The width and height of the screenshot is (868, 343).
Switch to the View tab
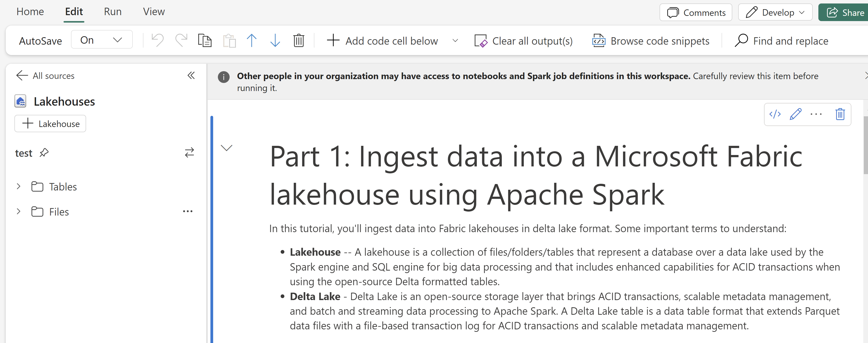click(154, 12)
